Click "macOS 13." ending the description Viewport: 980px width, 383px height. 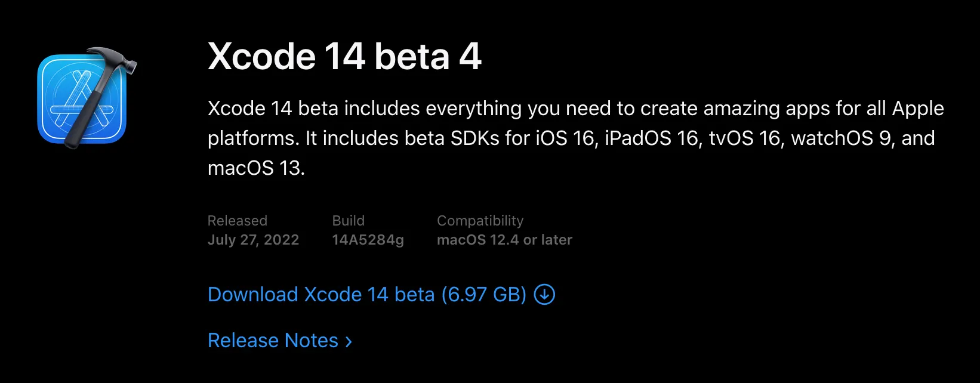[256, 168]
